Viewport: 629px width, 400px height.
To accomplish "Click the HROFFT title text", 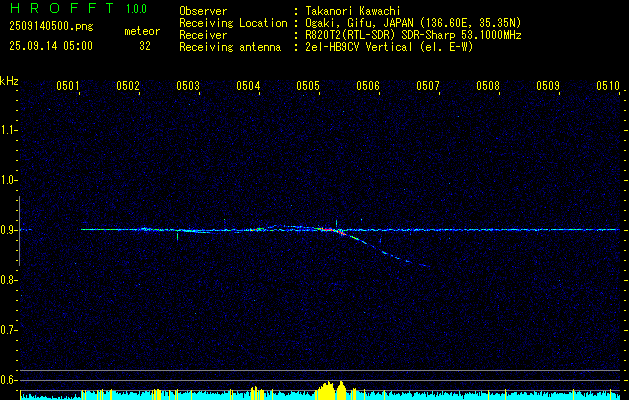I will (63, 8).
